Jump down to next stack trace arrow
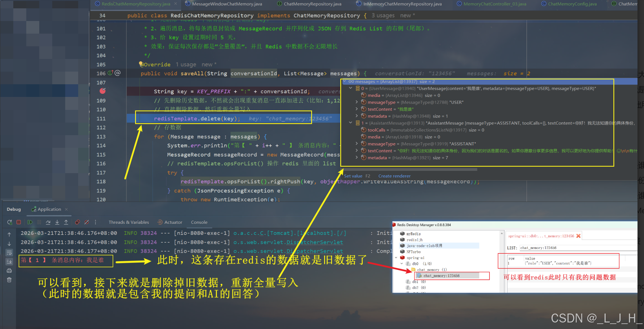The image size is (644, 329). click(9, 244)
